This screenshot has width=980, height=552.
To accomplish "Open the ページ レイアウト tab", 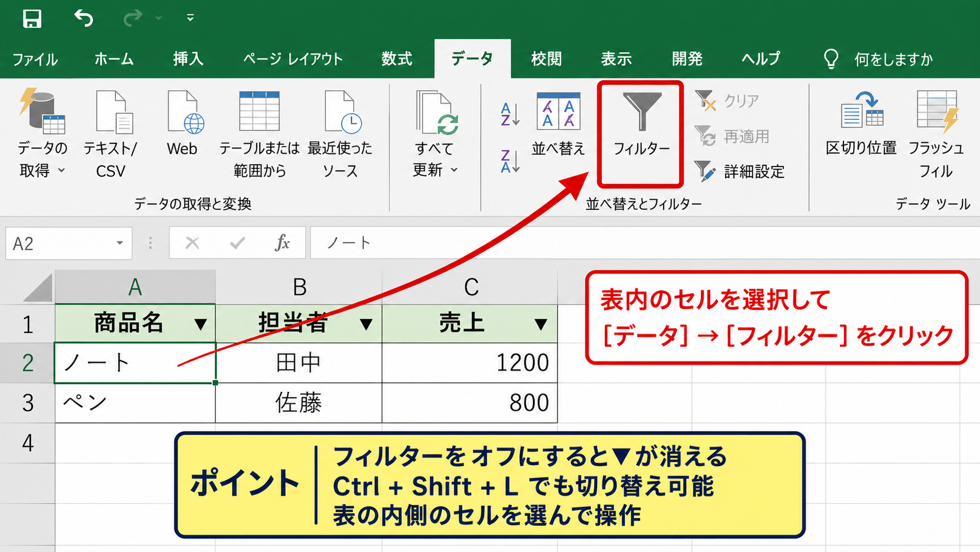I will (292, 59).
